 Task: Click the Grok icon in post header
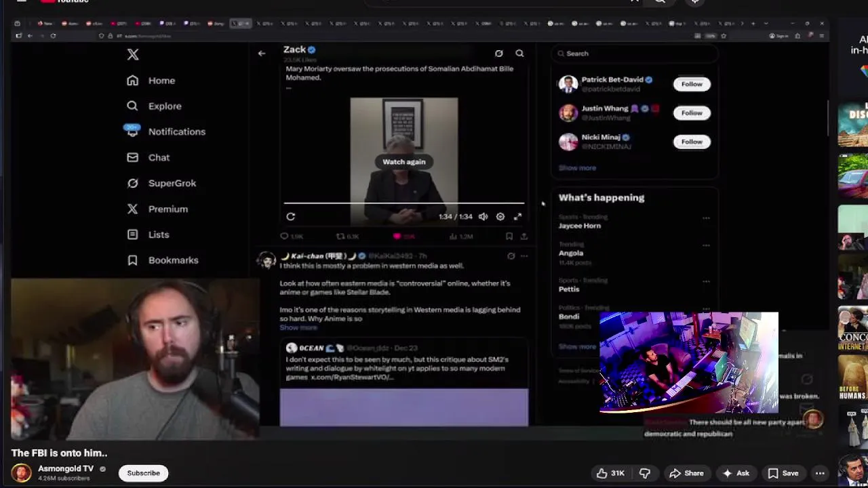(498, 54)
